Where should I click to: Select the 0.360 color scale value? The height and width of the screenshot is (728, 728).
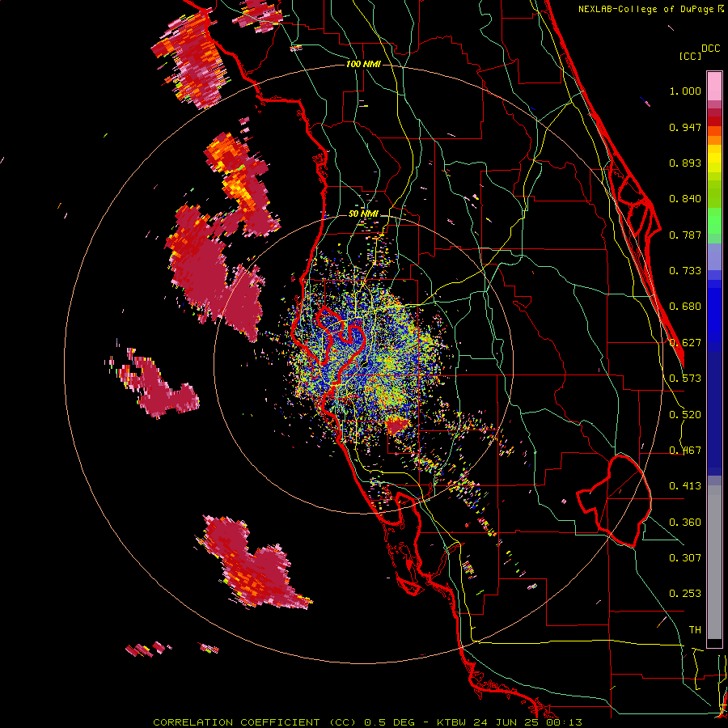point(685,523)
